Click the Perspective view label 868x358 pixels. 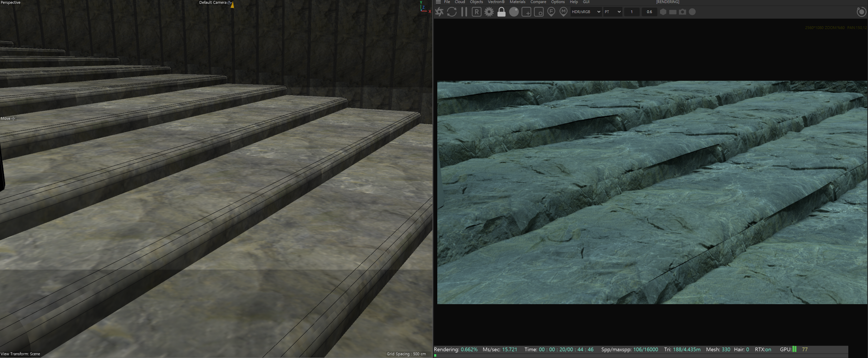pyautogui.click(x=11, y=3)
